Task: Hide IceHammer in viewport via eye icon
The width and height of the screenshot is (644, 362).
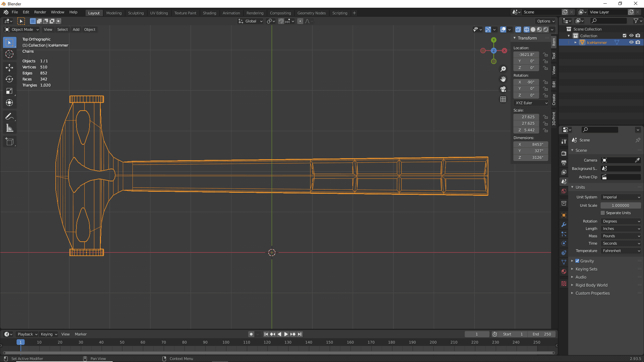Action: (x=631, y=42)
